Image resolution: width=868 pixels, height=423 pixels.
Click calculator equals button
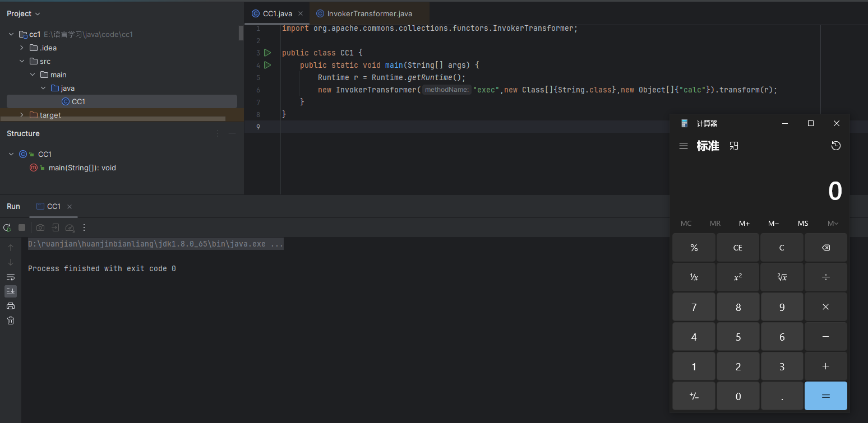click(826, 396)
